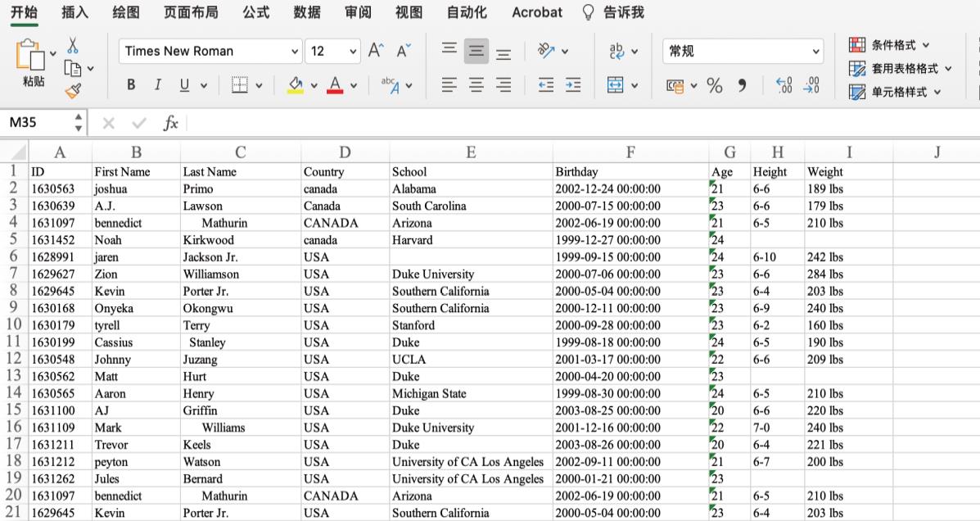Viewport: 980px width, 521px height.
Task: Click the Insert function fx icon
Action: (x=170, y=123)
